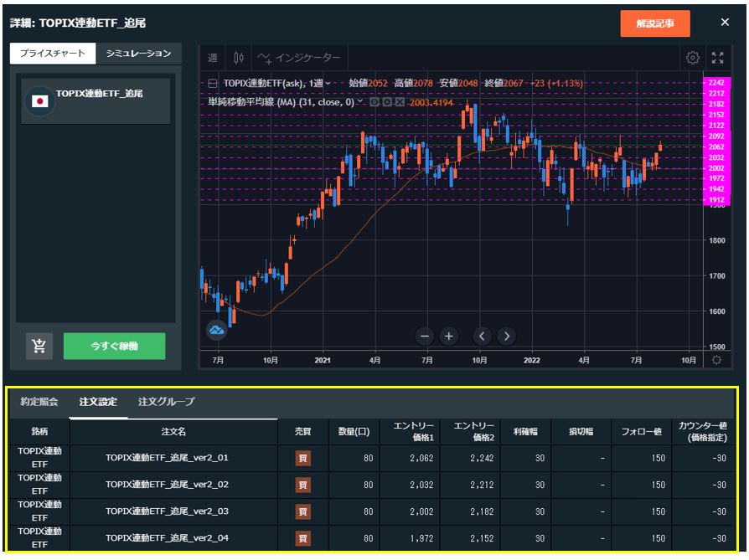This screenshot has width=749, height=560.
Task: Click the moving average value 2003.4194
Action: point(431,102)
